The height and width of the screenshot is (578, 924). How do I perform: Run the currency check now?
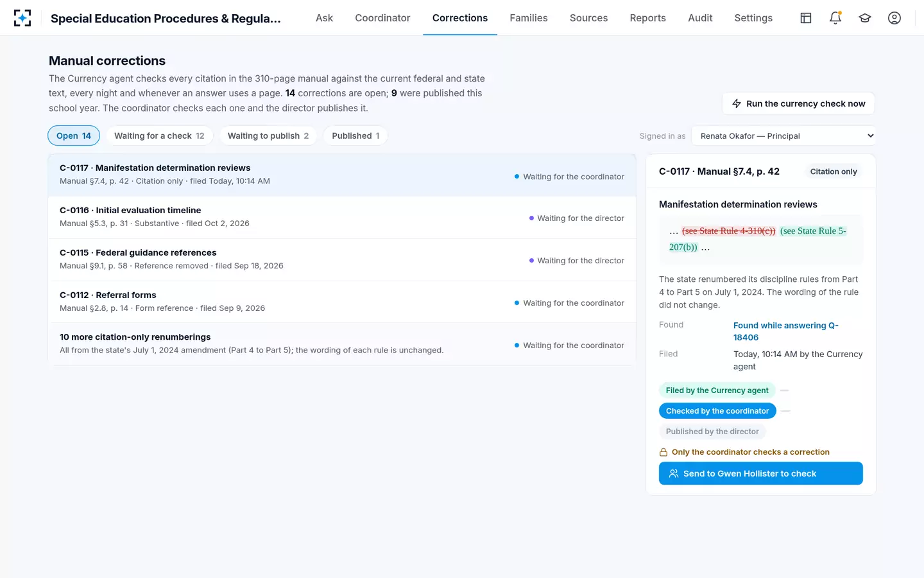(798, 103)
